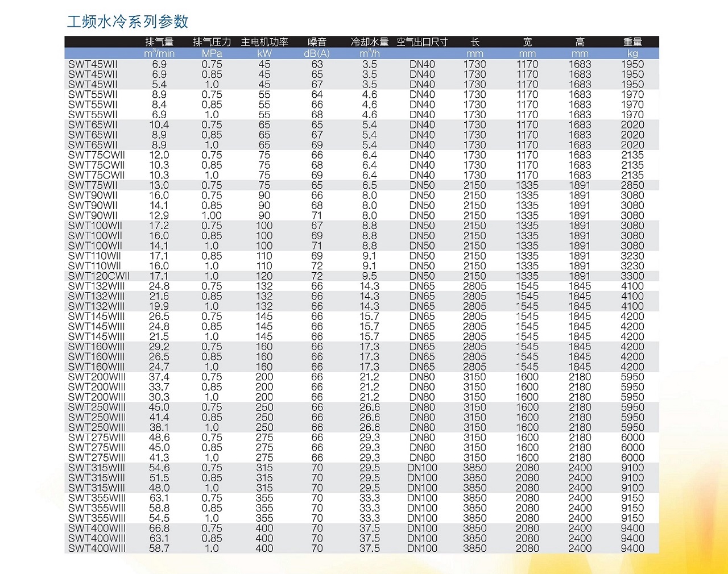Select the 排气压力 column header

212,41
